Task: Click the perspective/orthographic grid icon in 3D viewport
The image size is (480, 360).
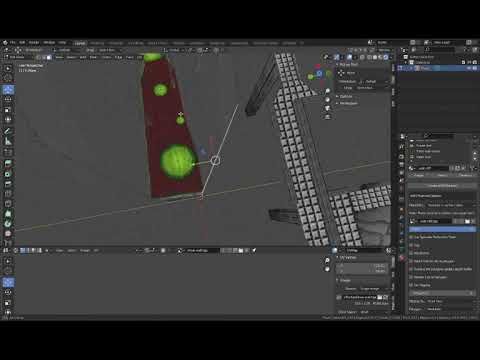Action: pos(328,117)
